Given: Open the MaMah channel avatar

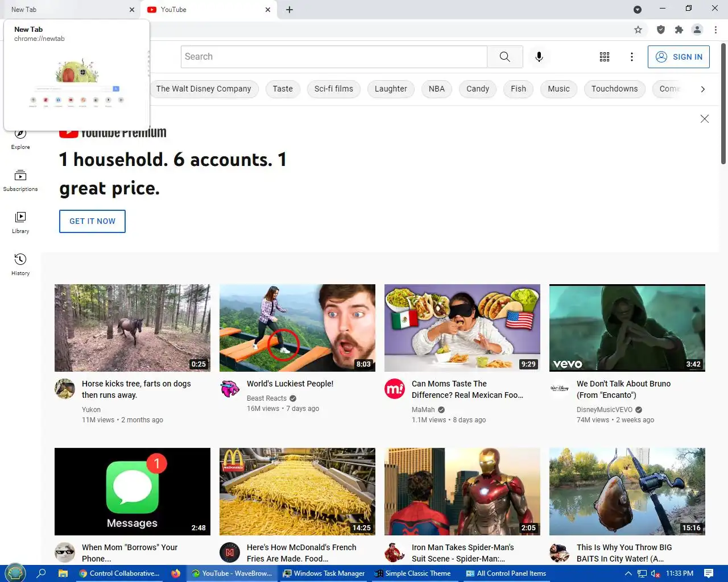Looking at the screenshot, I should (395, 389).
